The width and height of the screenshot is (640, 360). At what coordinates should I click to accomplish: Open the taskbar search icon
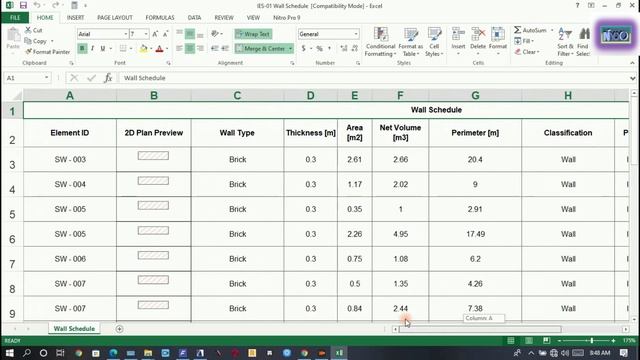coord(27,353)
